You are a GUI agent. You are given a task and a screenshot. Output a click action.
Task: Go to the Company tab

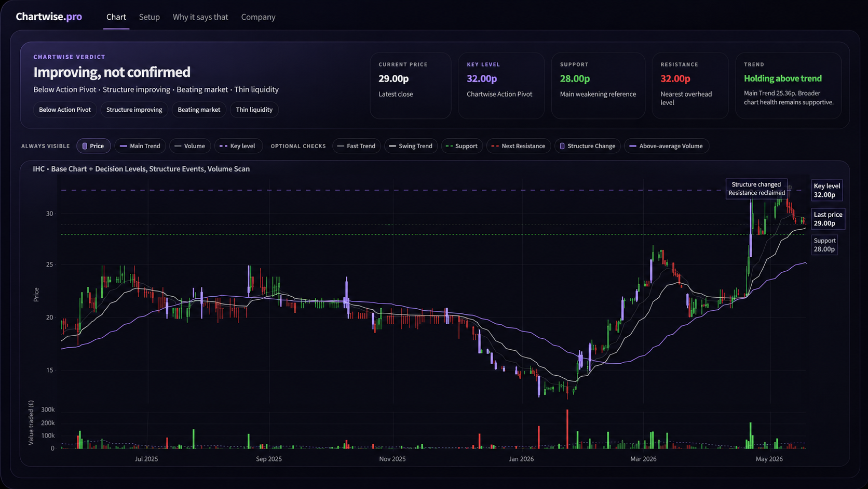click(258, 17)
